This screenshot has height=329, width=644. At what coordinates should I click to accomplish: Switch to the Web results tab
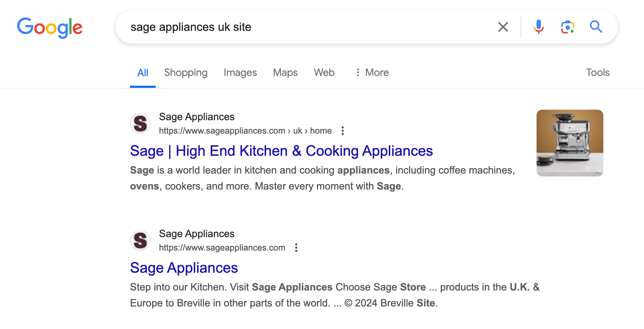[323, 72]
